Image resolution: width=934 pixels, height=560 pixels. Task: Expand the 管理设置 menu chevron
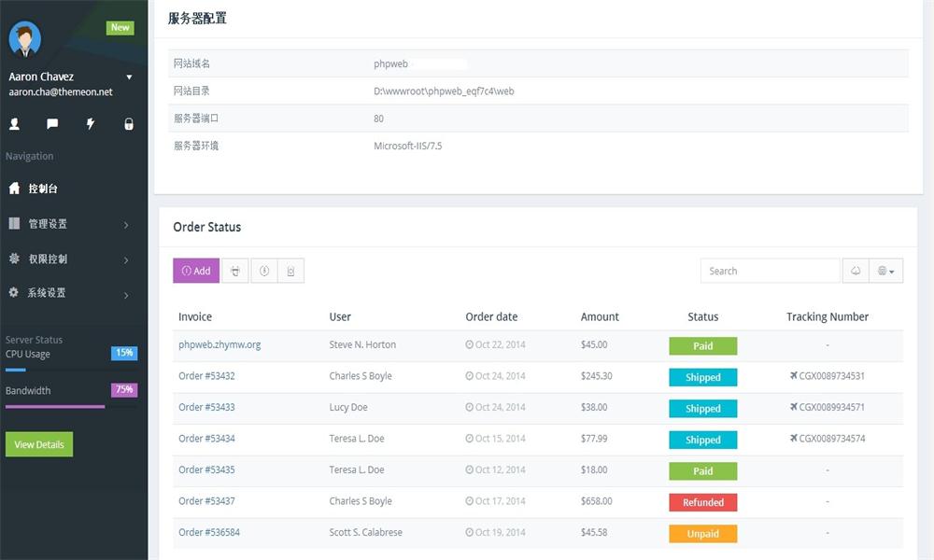point(126,225)
